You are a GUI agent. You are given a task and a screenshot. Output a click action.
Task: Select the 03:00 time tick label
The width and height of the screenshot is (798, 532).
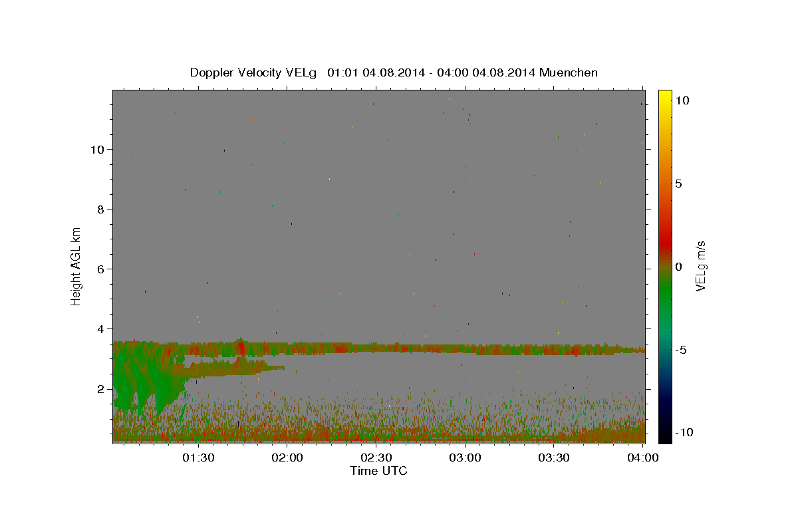pos(465,458)
